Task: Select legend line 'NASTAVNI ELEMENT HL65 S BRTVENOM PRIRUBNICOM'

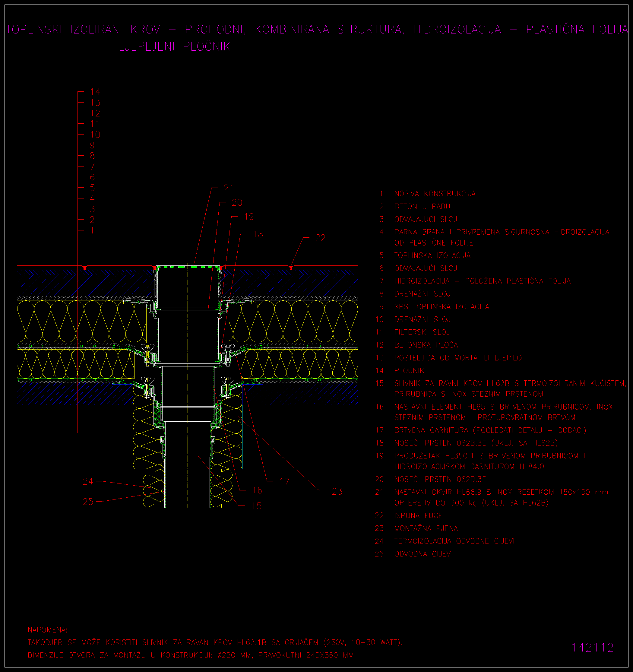Action: point(504,407)
